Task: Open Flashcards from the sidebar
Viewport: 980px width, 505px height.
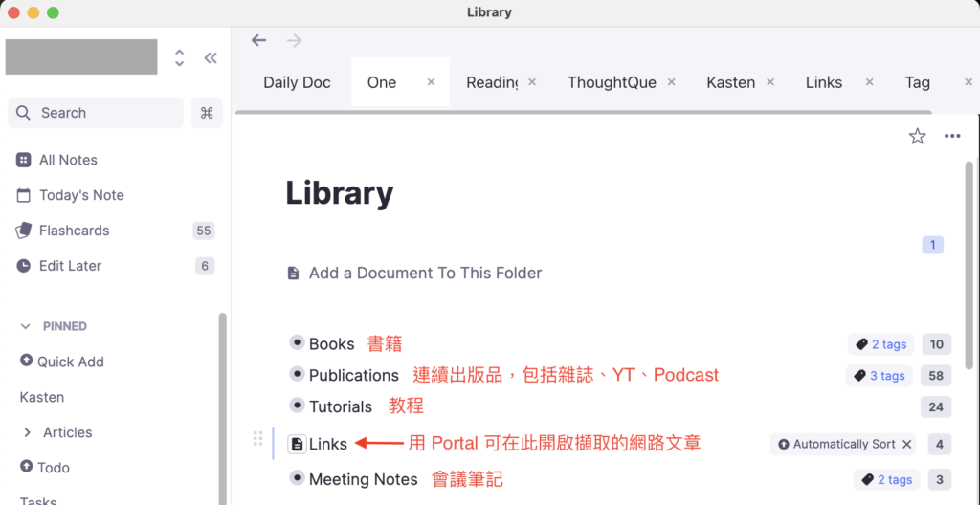Action: [x=74, y=231]
